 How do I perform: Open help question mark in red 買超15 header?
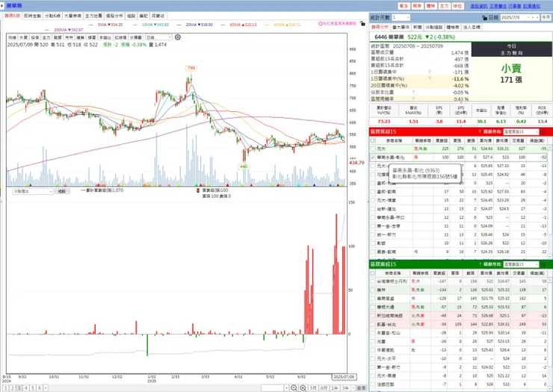(x=480, y=132)
